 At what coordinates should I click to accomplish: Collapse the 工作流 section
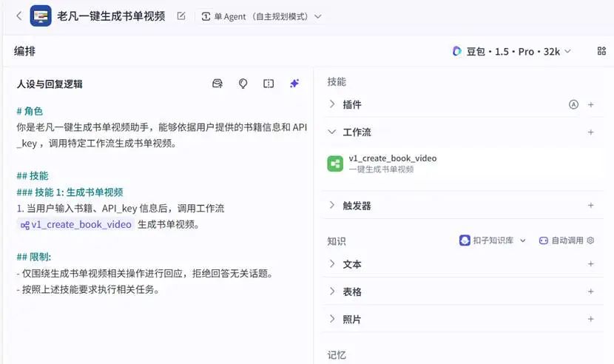(x=332, y=132)
